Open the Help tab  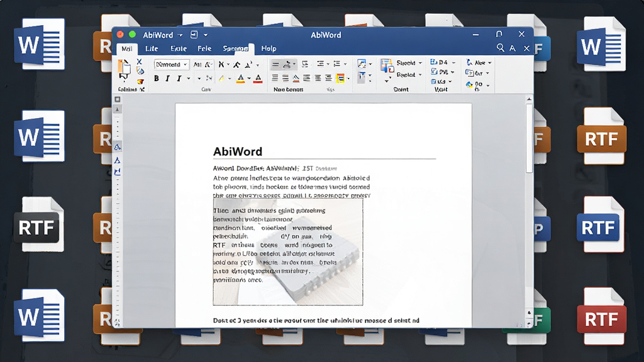pos(269,48)
